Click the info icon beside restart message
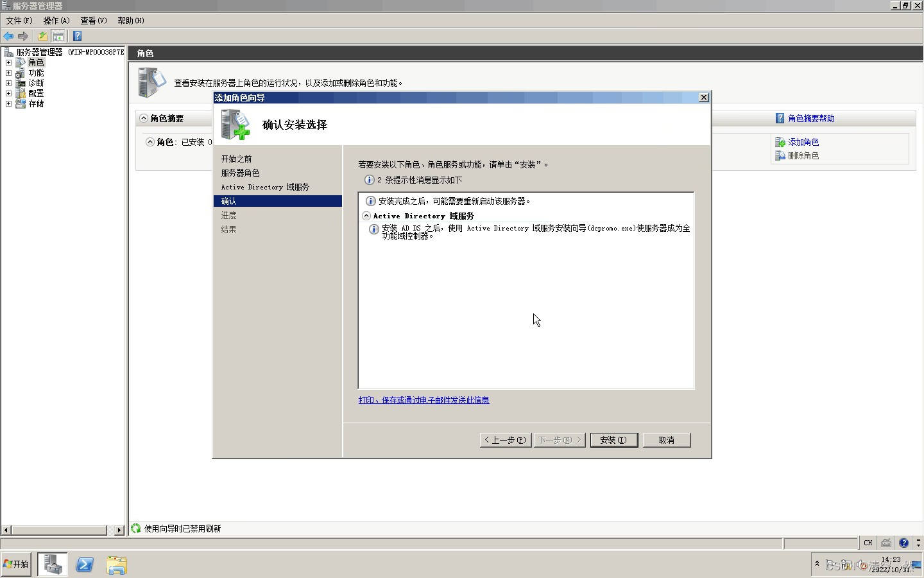This screenshot has width=924, height=578. tap(370, 201)
